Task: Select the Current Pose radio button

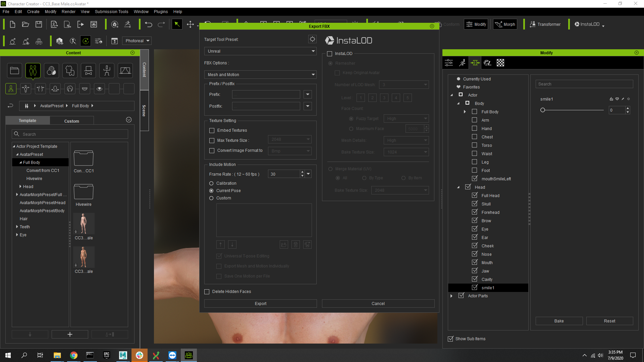Action: [x=211, y=190]
